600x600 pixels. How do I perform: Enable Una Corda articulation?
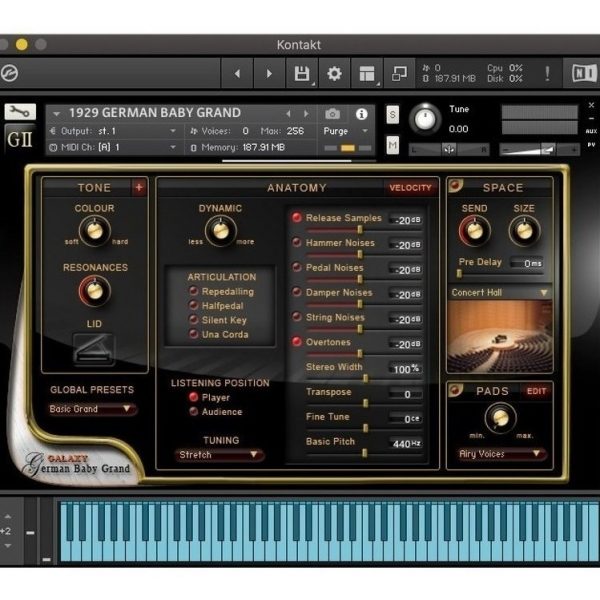[x=194, y=334]
